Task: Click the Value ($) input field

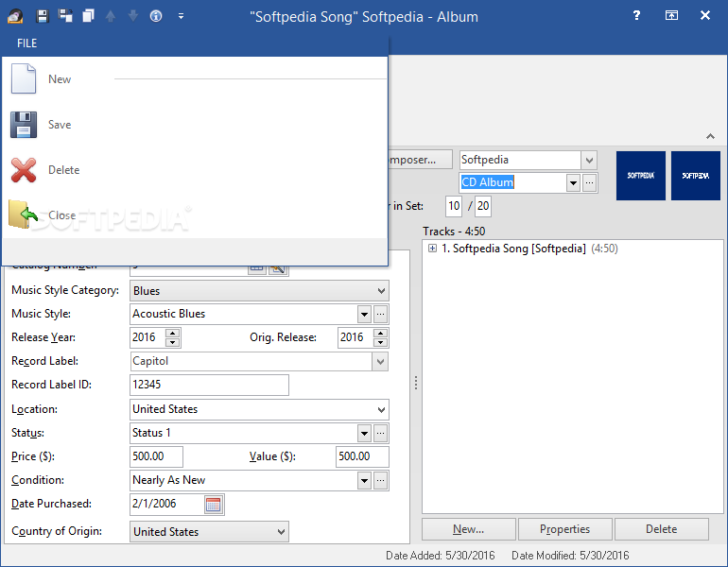Action: pyautogui.click(x=362, y=456)
